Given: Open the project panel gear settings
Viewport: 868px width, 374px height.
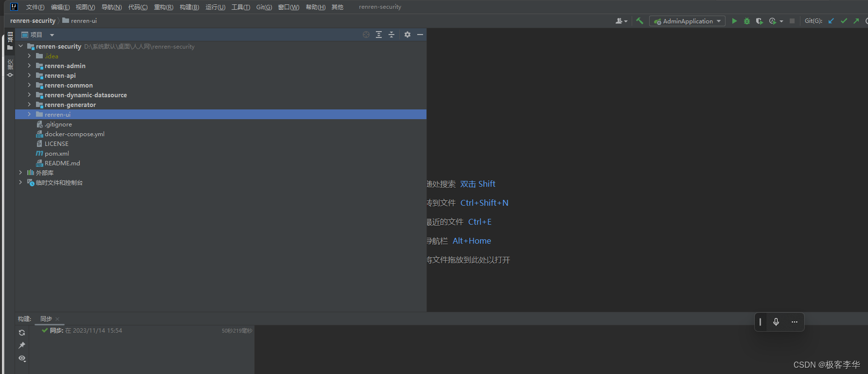Looking at the screenshot, I should pos(407,35).
